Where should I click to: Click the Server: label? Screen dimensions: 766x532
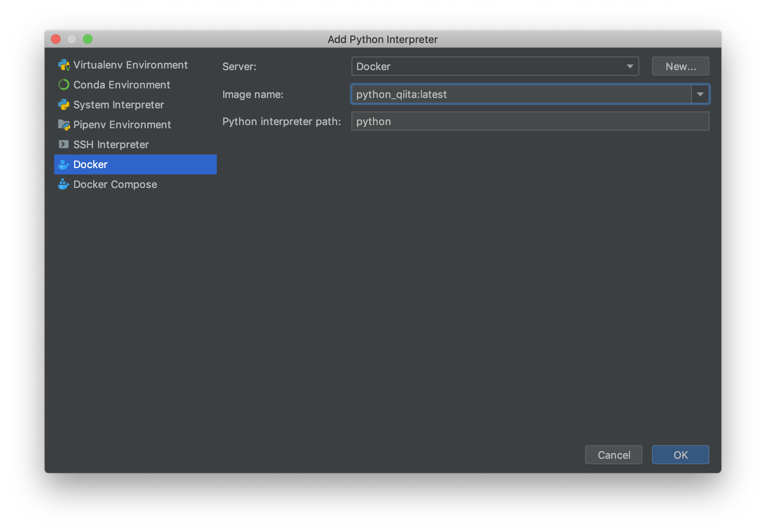tap(240, 66)
